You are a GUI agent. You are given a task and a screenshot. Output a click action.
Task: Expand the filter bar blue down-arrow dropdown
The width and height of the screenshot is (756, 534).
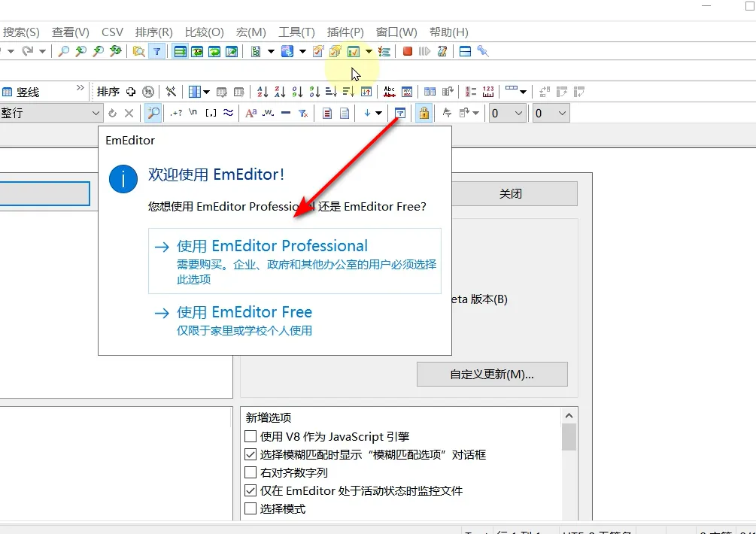tap(379, 114)
